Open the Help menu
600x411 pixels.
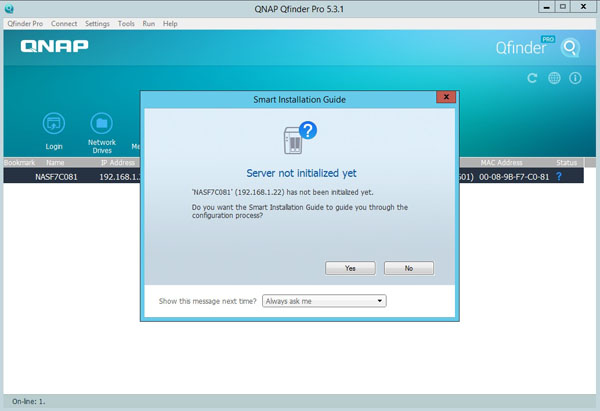pos(170,24)
